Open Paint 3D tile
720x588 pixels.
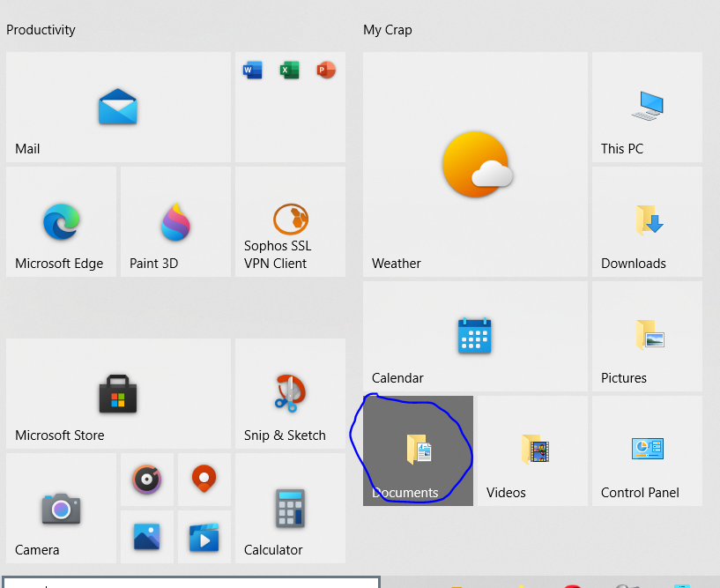coord(176,222)
